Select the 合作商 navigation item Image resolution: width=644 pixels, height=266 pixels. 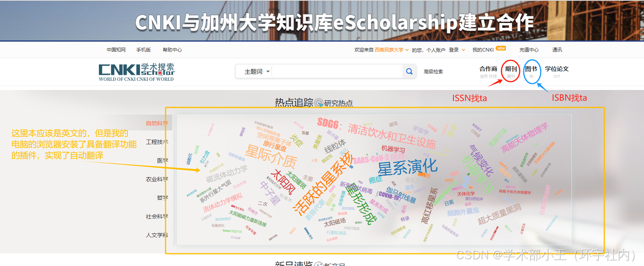pyautogui.click(x=488, y=71)
